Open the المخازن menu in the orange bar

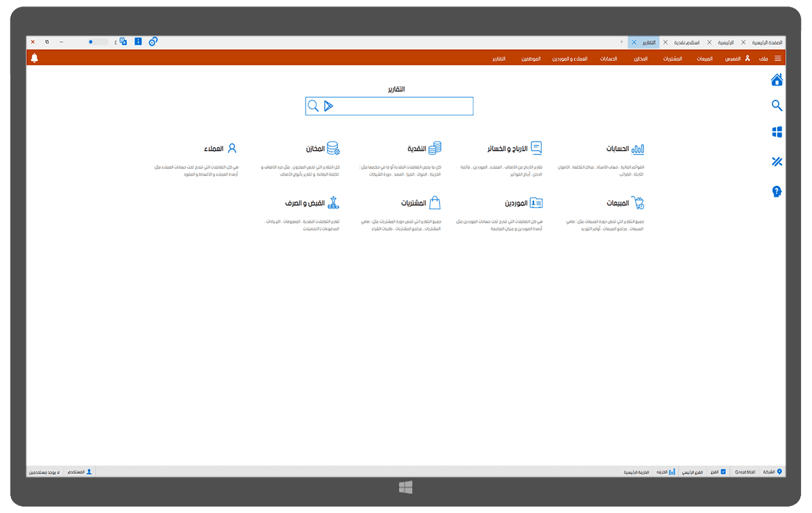click(640, 59)
